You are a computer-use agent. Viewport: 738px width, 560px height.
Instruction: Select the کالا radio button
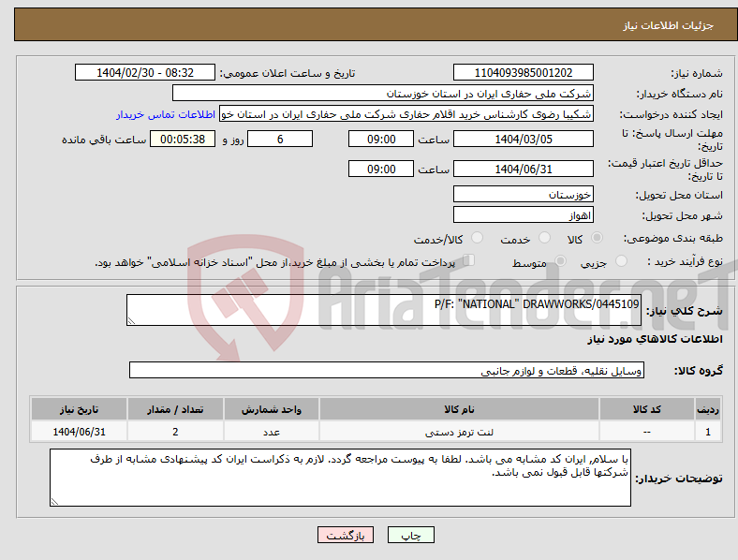click(x=597, y=238)
